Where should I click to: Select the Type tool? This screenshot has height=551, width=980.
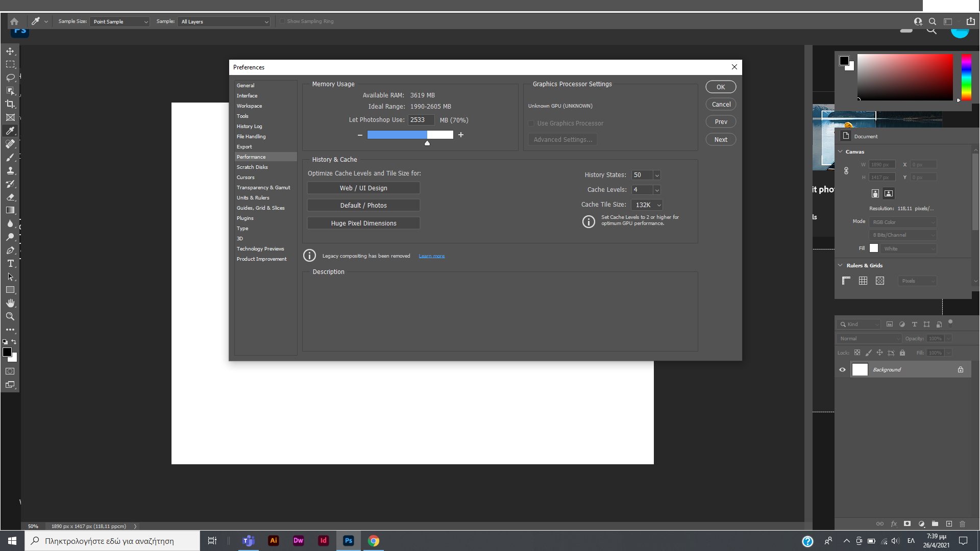(10, 264)
